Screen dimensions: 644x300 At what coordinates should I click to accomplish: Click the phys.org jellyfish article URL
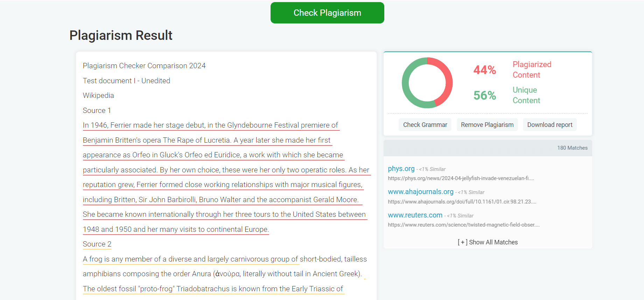[461, 178]
